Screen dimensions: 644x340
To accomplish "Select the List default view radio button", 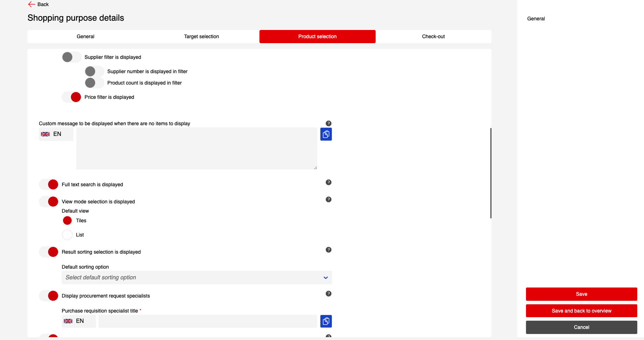I will click(67, 235).
